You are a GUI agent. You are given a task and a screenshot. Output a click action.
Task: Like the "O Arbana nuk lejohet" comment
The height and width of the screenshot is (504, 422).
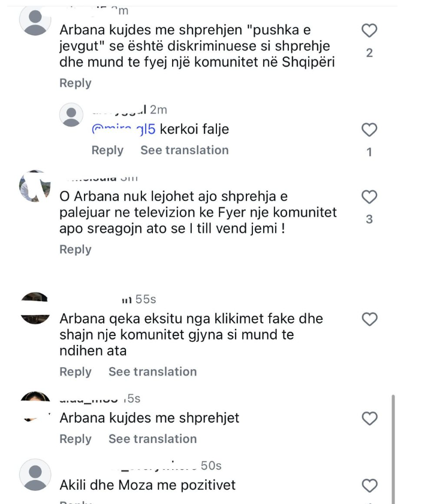point(370,197)
